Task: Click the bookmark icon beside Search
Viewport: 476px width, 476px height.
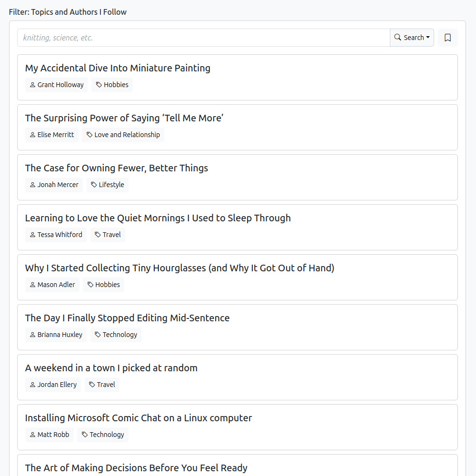Action: tap(447, 38)
